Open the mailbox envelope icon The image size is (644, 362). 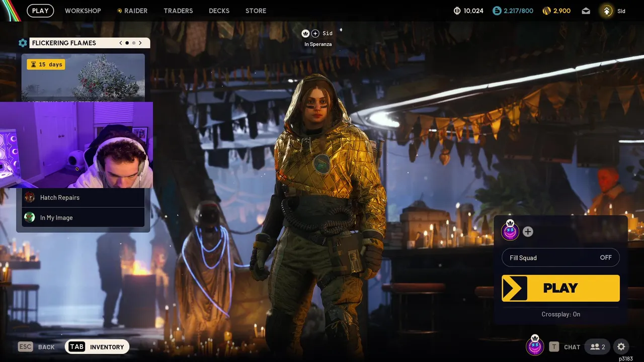[586, 11]
